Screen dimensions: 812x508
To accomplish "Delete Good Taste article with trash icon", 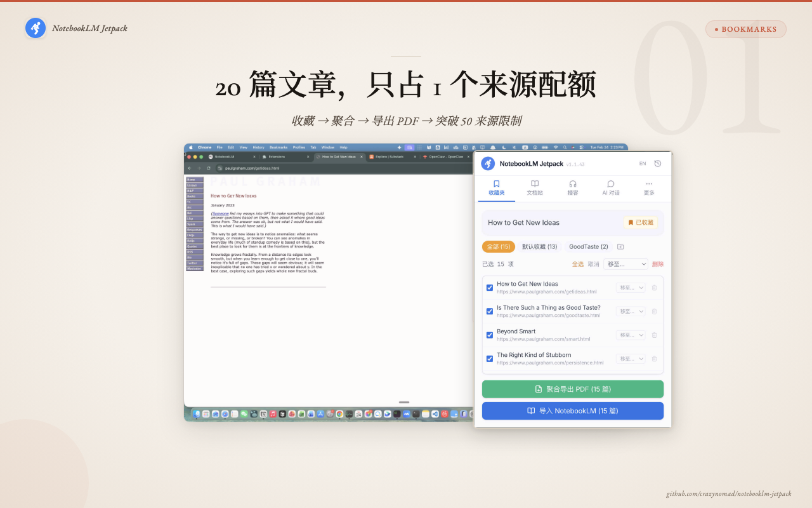I will click(655, 311).
